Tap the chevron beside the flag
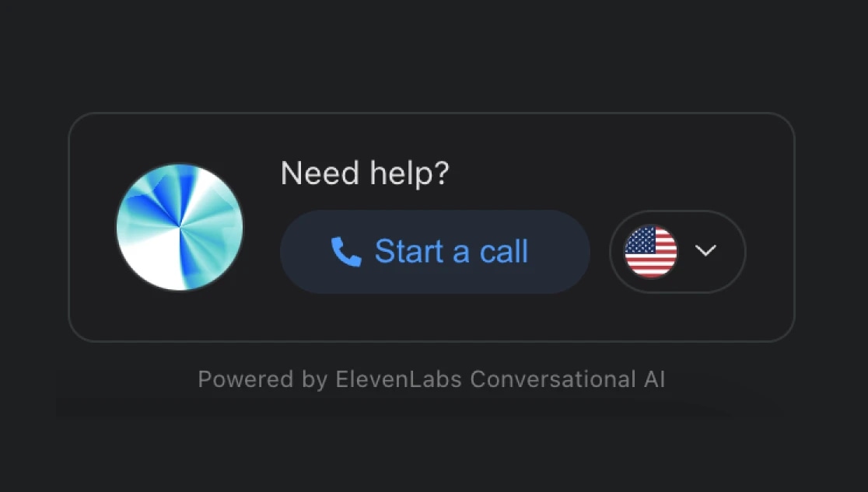Image resolution: width=868 pixels, height=492 pixels. tap(705, 251)
